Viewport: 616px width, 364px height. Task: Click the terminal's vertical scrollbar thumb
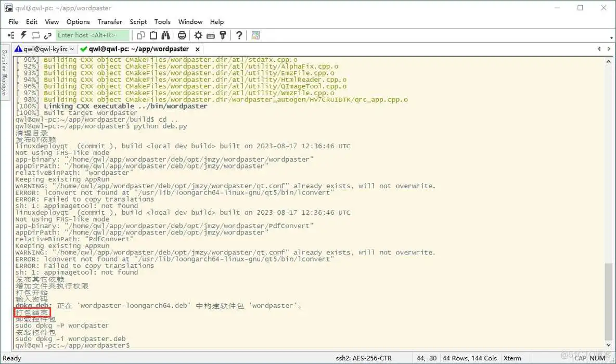coord(608,301)
